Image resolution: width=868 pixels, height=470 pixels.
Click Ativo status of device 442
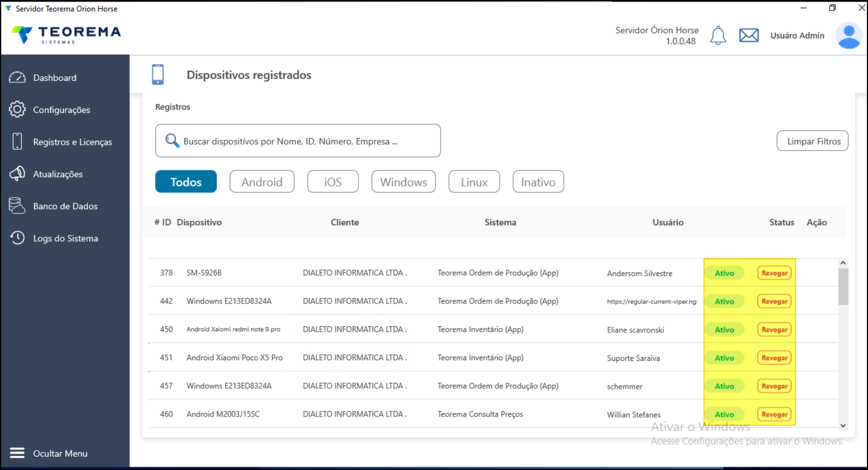pos(724,301)
